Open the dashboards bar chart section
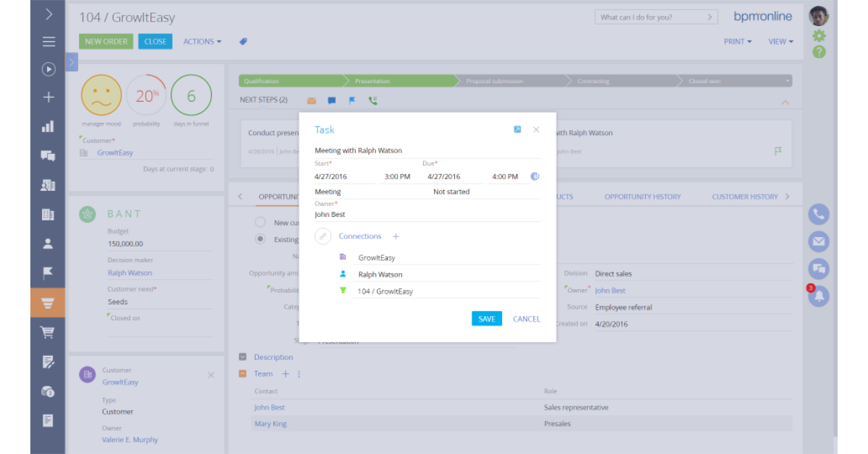This screenshot has width=868, height=454. (x=48, y=127)
